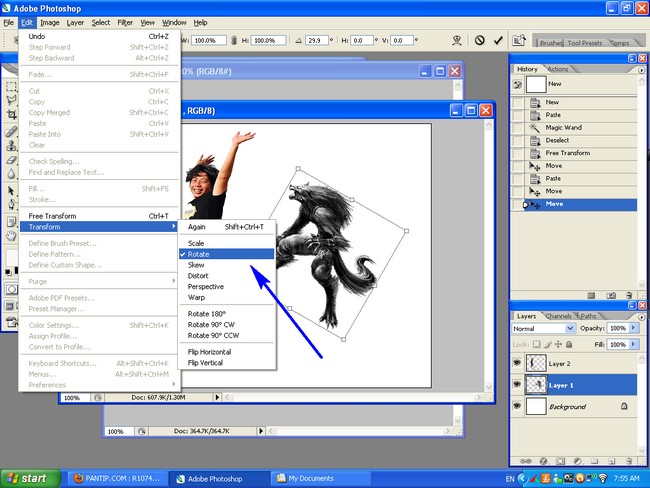
Task: Create a new layer group icon
Action: [594, 461]
